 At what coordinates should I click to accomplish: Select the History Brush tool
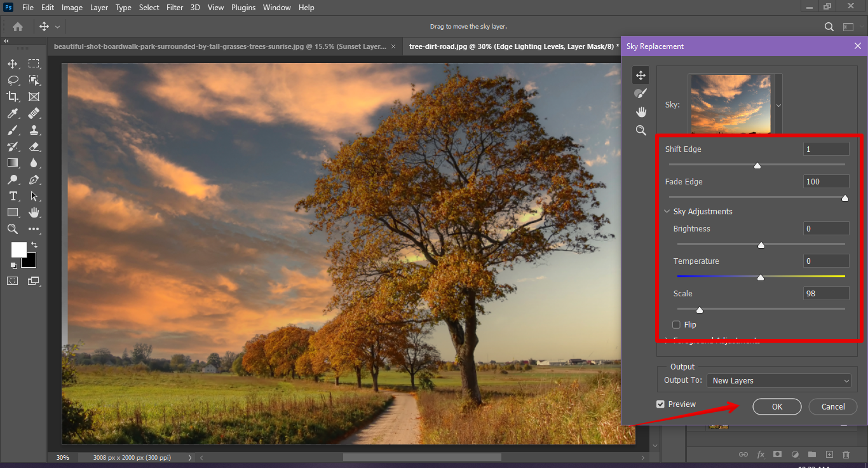[13, 146]
